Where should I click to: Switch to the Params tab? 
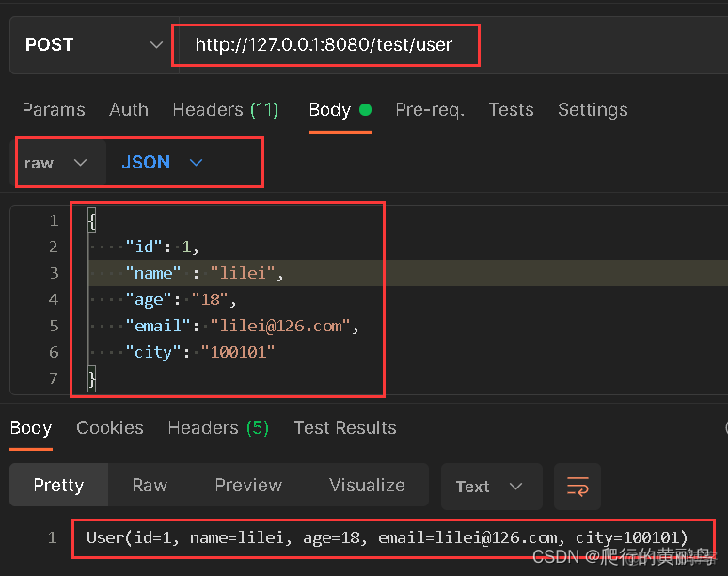[54, 110]
